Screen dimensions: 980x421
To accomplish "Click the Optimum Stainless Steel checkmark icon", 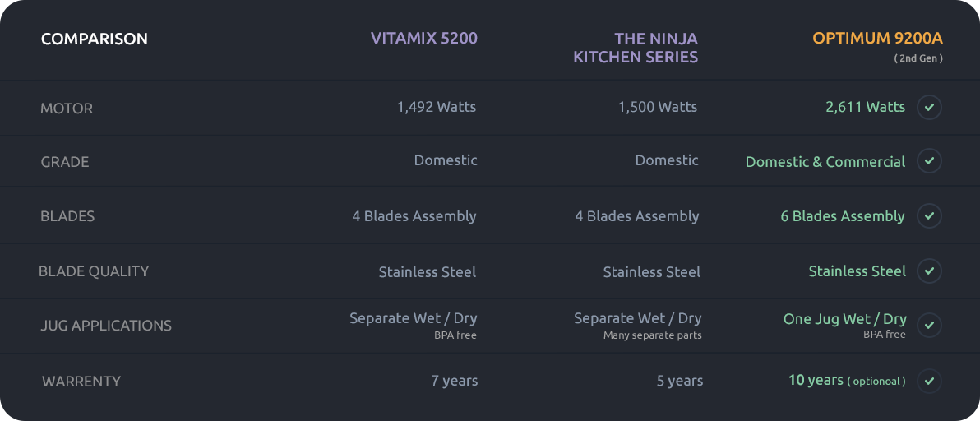I will [929, 271].
